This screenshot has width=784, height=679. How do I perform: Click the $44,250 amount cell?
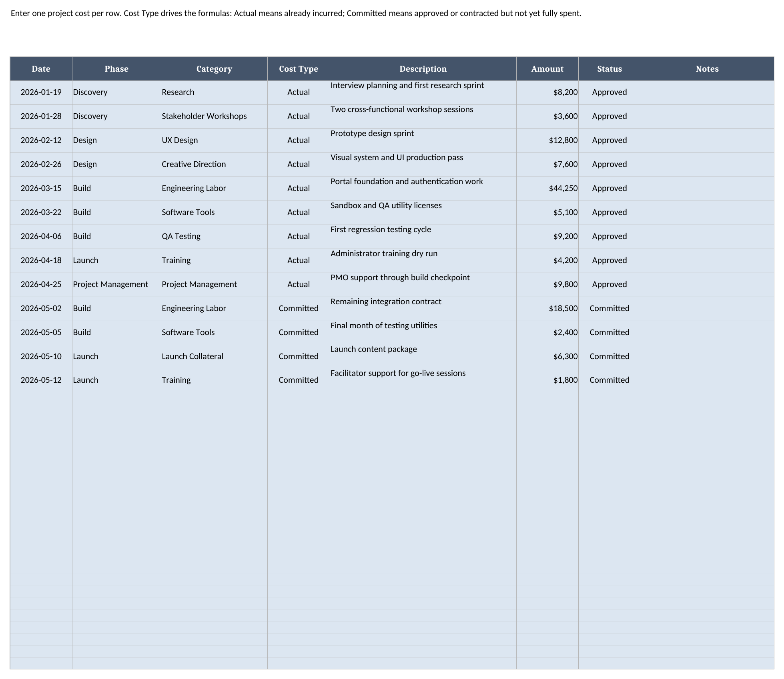pyautogui.click(x=547, y=189)
